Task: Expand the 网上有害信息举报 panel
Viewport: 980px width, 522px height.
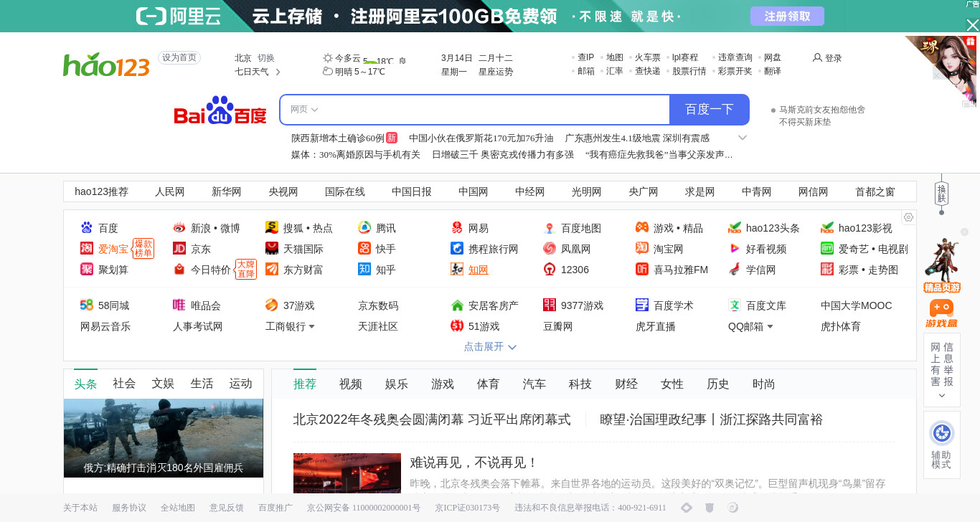Action: pos(942,370)
